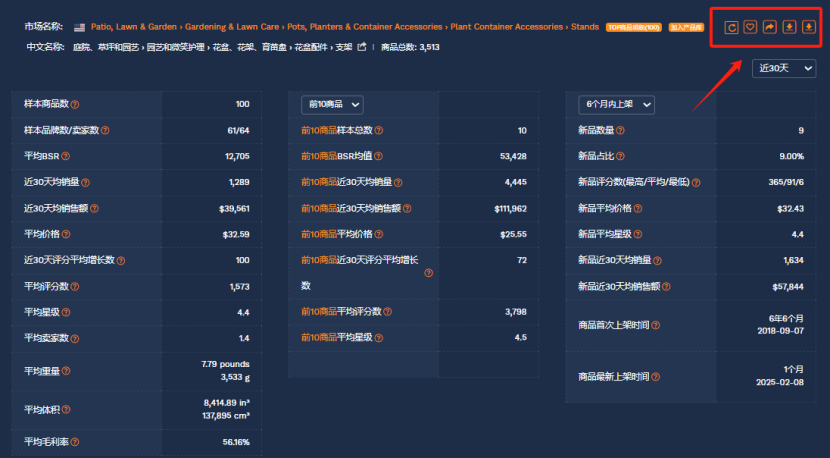This screenshot has width=830, height=458.
Task: Open the external link icon after 支架
Action: click(x=362, y=47)
